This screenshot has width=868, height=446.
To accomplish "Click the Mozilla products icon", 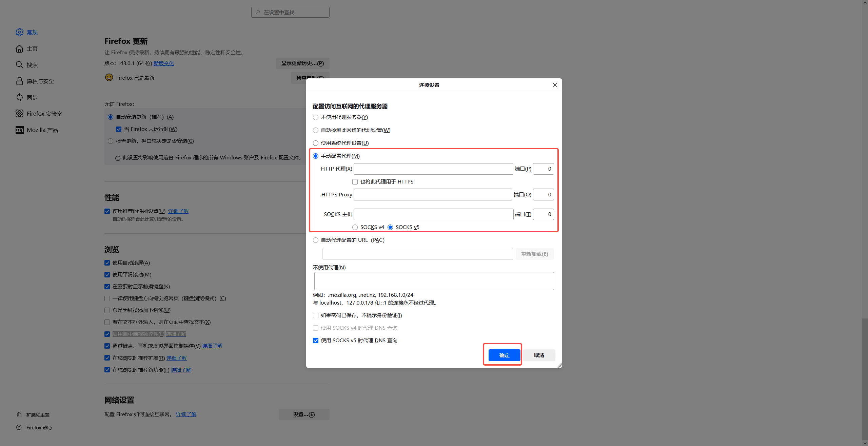I will coord(19,130).
